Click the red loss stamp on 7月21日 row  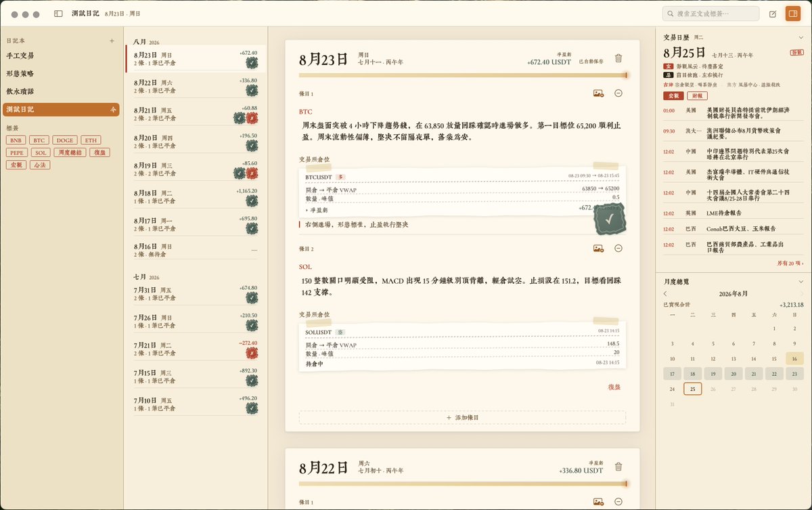252,353
